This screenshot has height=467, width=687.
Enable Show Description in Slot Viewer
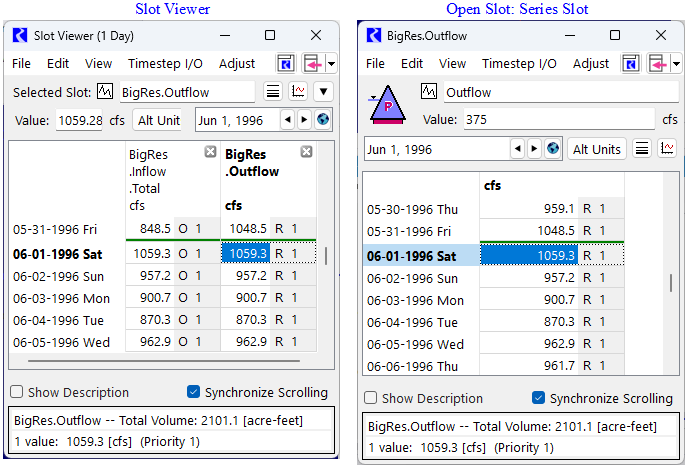click(x=17, y=393)
